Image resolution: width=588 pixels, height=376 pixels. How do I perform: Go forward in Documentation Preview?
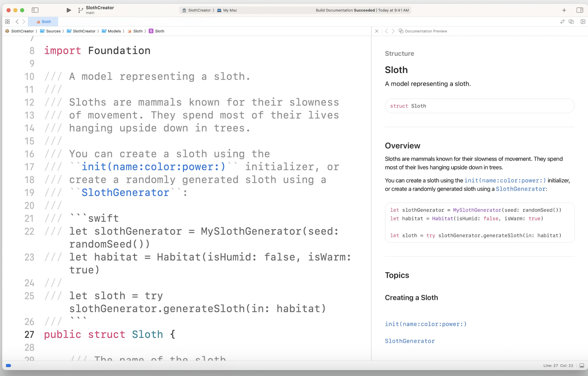[393, 31]
